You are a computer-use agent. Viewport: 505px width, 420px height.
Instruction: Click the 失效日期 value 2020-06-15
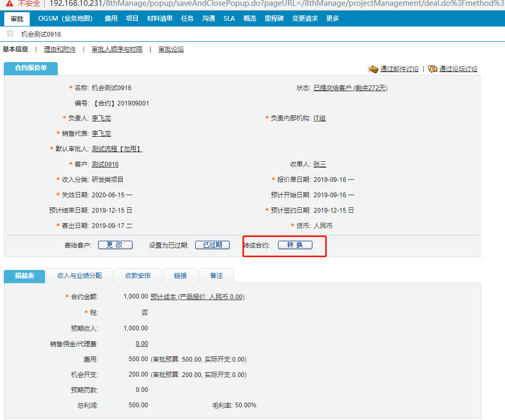[x=108, y=195]
